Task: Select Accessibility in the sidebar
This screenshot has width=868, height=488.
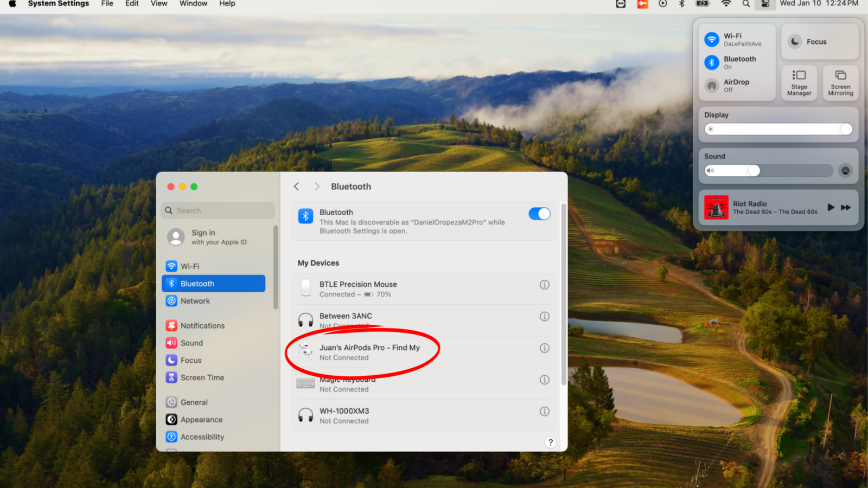Action: (213, 437)
